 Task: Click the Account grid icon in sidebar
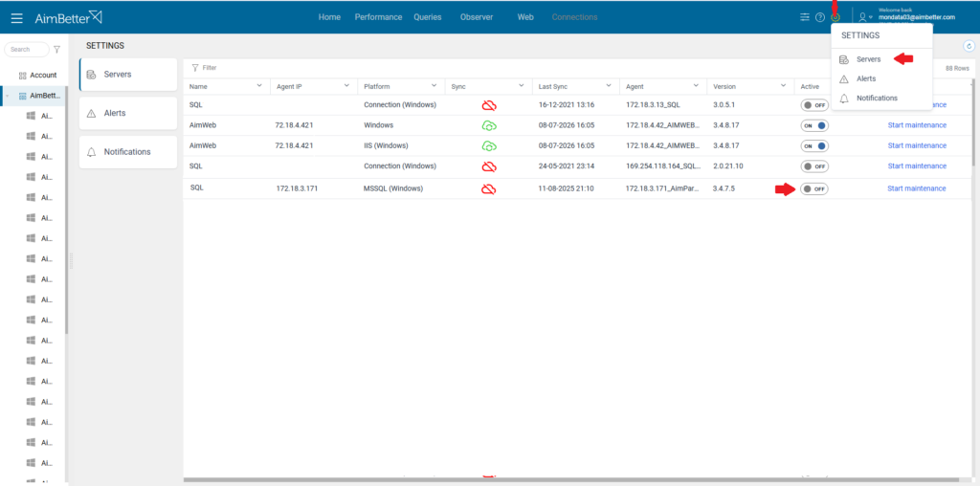click(23, 76)
